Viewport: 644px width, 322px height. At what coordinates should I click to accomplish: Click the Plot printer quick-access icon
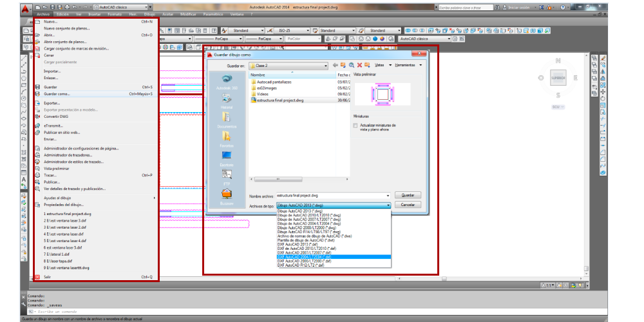68,7
